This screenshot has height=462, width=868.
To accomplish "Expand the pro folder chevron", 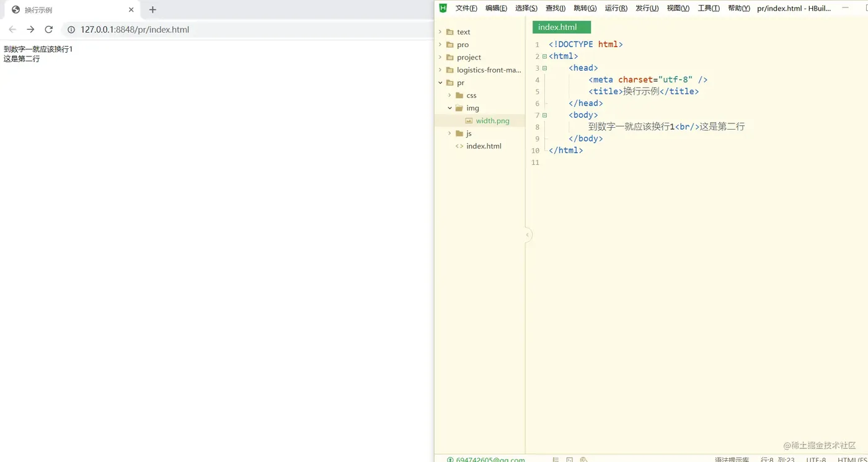I will tap(440, 45).
